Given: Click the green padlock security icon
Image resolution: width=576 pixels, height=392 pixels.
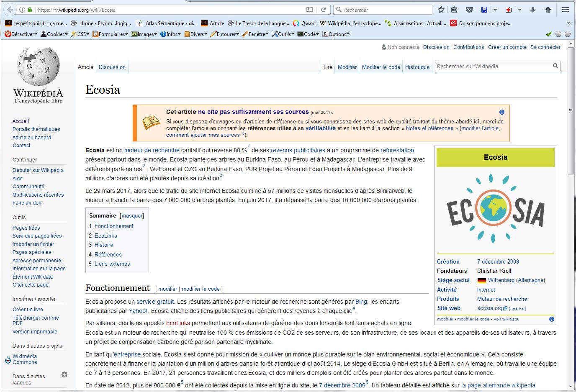Looking at the screenshot, I should click(x=30, y=10).
